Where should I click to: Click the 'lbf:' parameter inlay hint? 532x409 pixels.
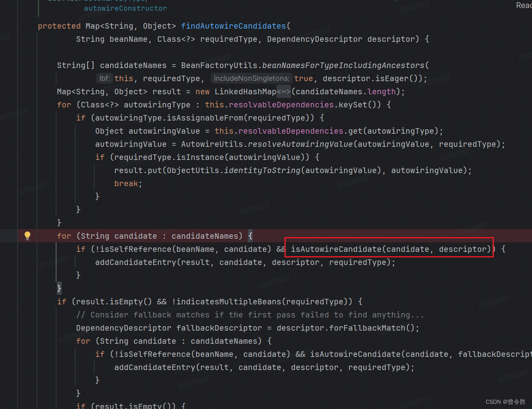pos(105,78)
